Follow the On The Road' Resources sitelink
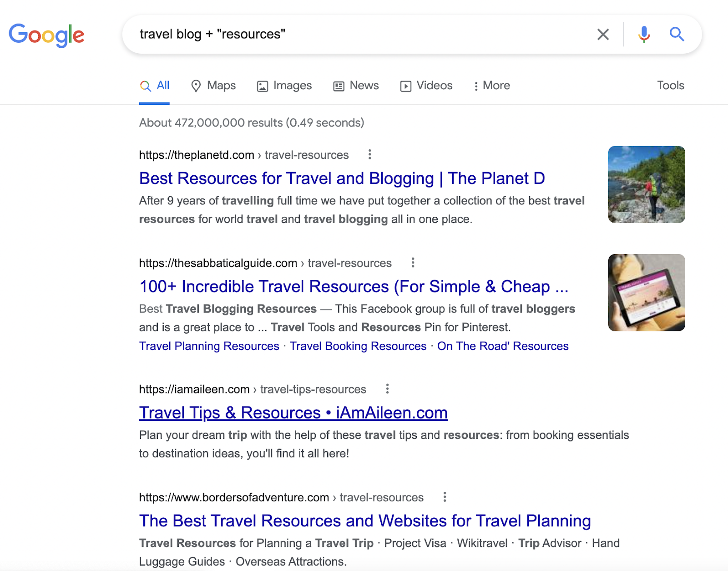Screen dimensions: 728x571 (x=503, y=346)
